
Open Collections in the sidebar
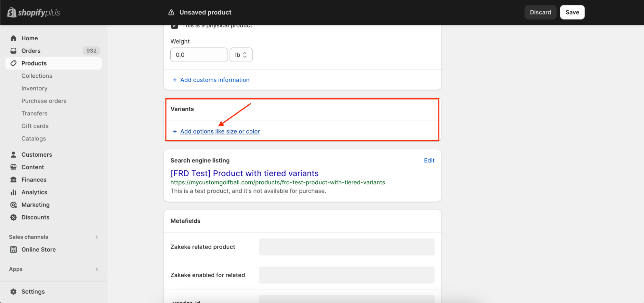(37, 76)
